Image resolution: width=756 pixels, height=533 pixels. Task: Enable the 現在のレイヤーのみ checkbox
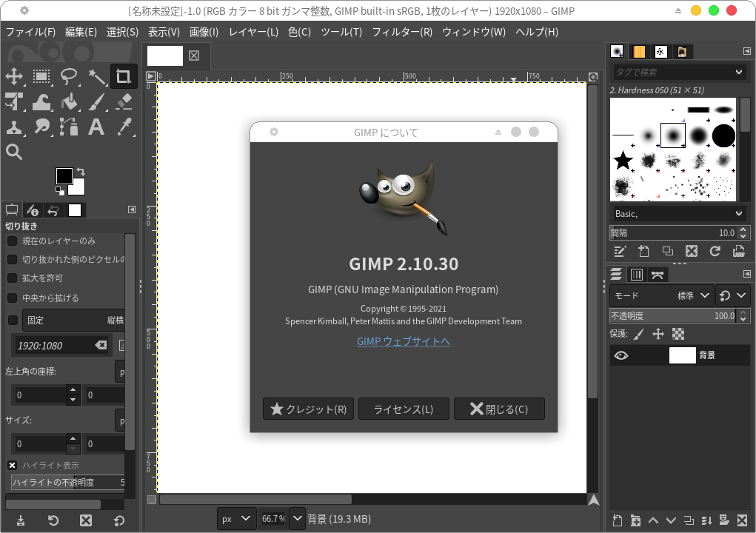(13, 241)
